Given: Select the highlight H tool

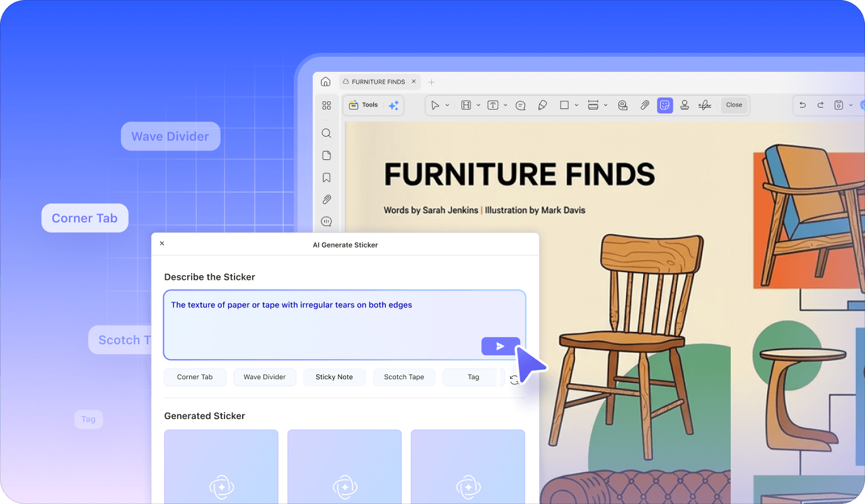Looking at the screenshot, I should point(466,105).
